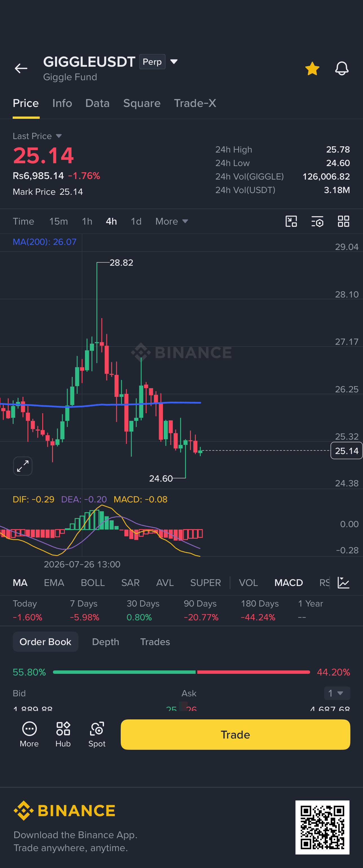Switch to the Info tab
Viewport: 363px width, 868px height.
click(x=62, y=103)
